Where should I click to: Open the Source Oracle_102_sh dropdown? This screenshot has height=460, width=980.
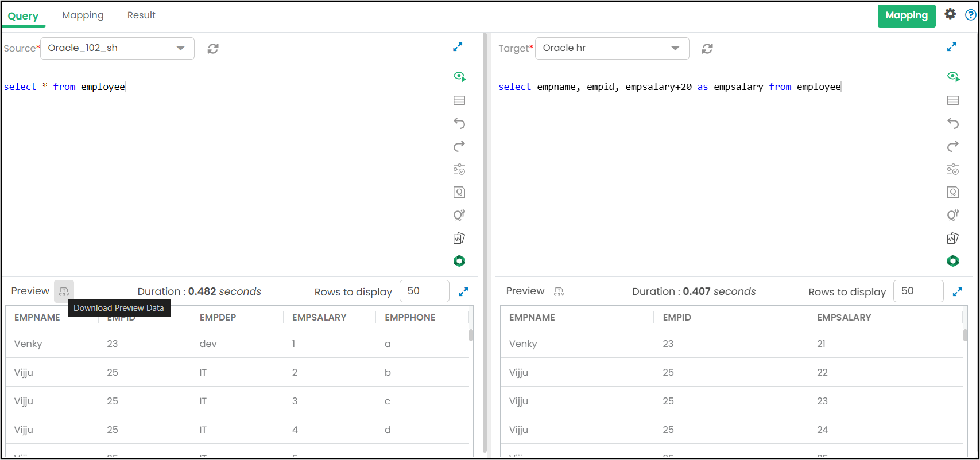[117, 48]
